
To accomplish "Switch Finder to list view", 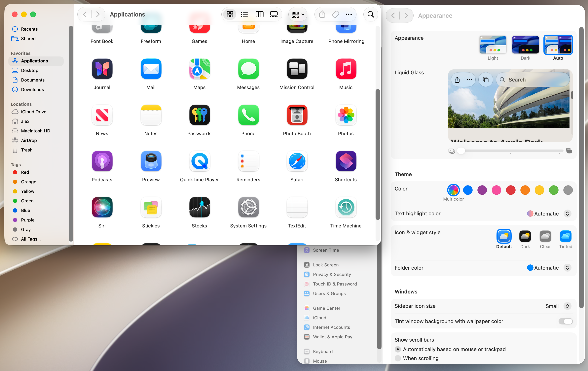I will 244,14.
